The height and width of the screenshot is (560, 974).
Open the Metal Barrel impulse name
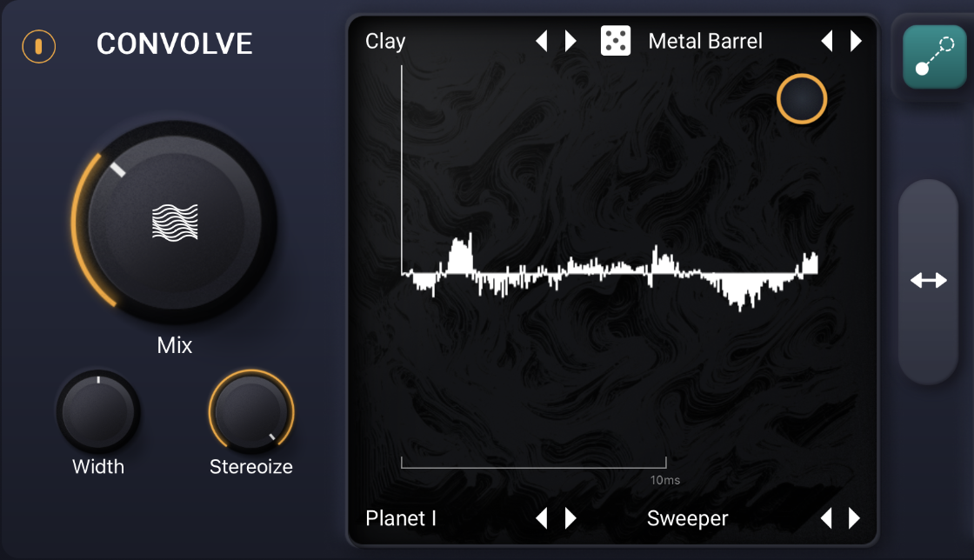[x=705, y=41]
